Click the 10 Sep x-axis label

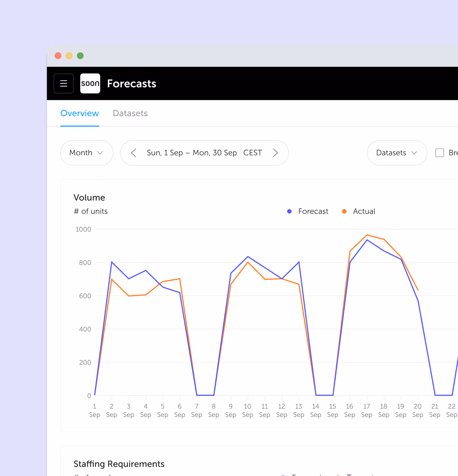[x=248, y=410]
